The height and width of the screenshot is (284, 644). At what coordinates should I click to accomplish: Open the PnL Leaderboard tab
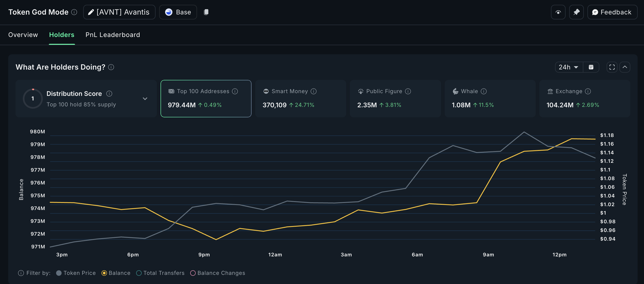pyautogui.click(x=113, y=34)
